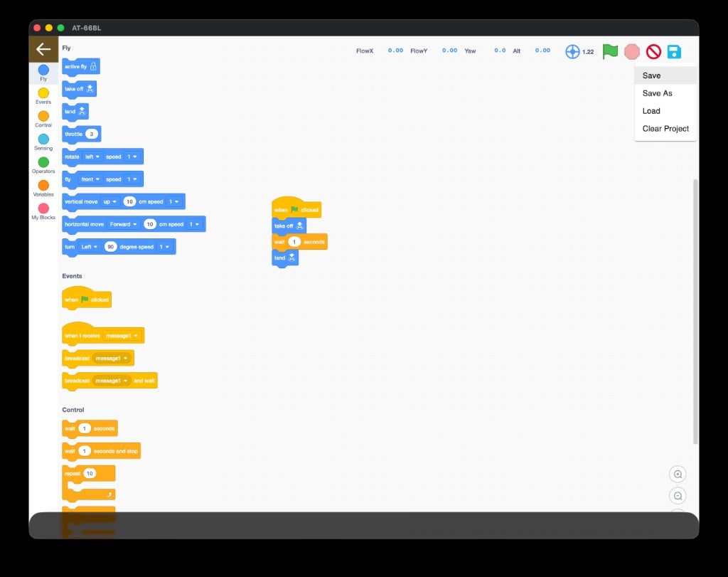The height and width of the screenshot is (577, 728).
Task: Click the drone icon on palette take off block
Action: [x=90, y=89]
